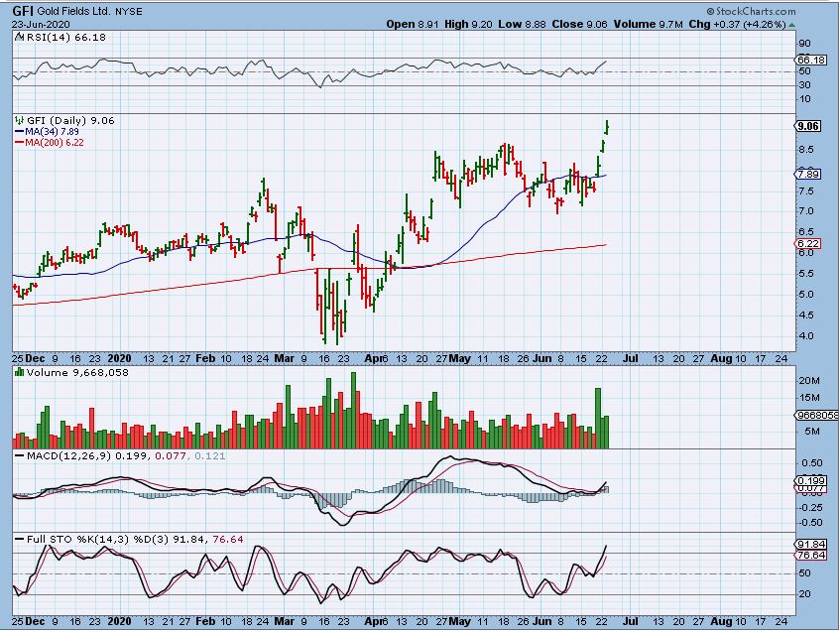
Task: Click the 6.22 moving average axis tag
Action: pos(808,243)
